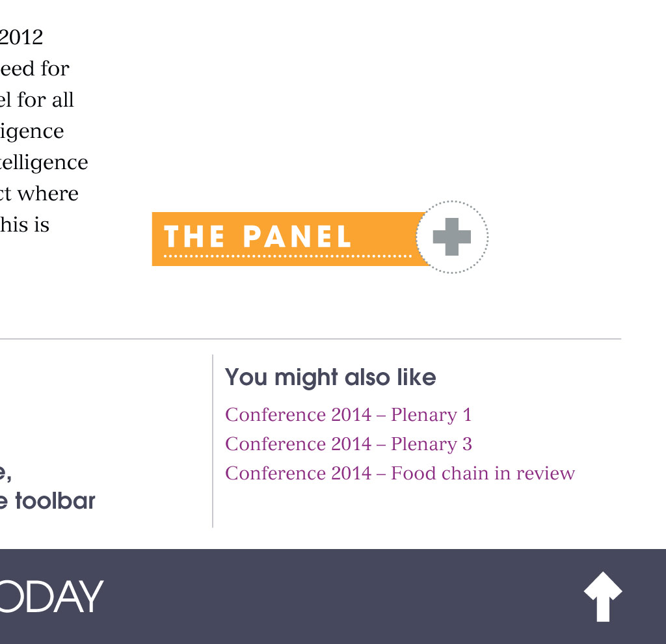Click the text line ending 'where'
Viewport: 666px width, 644px height.
(x=39, y=193)
